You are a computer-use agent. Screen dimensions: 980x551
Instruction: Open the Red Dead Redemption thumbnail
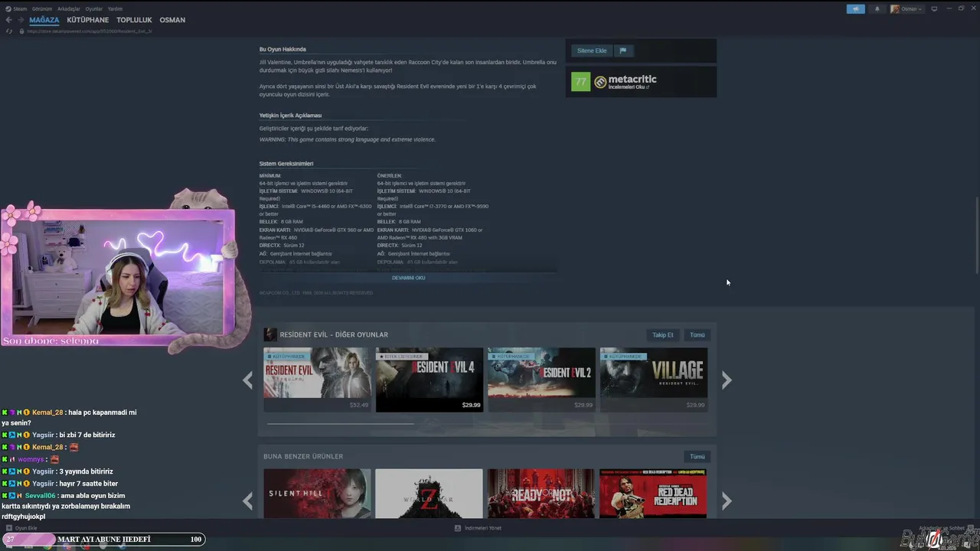click(x=653, y=494)
